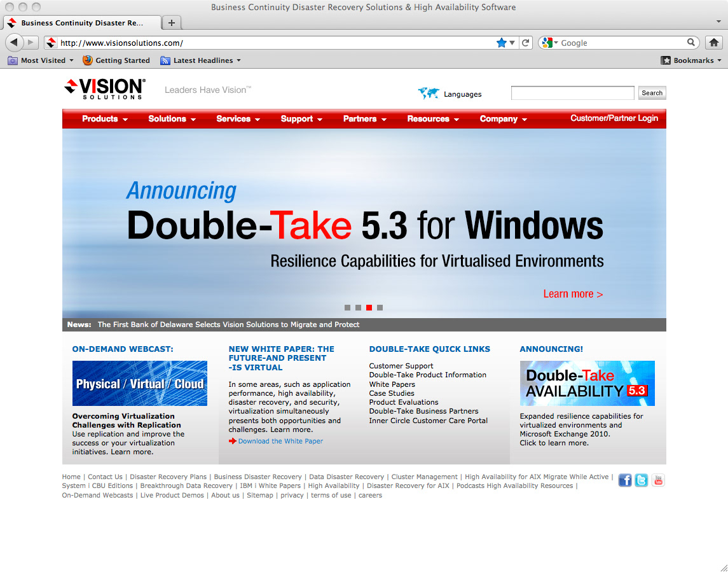Image resolution: width=728 pixels, height=572 pixels.
Task: Click the Vision Solutions logo
Action: tap(105, 88)
